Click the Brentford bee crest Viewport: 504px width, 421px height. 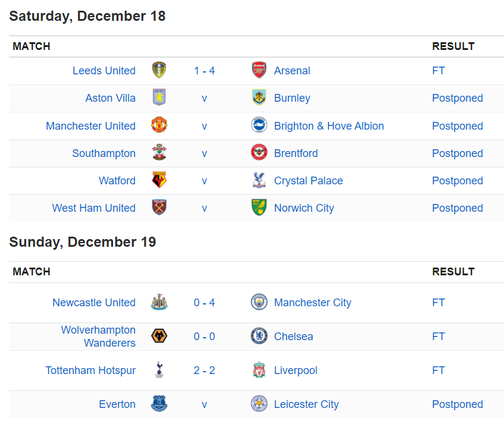coord(259,153)
